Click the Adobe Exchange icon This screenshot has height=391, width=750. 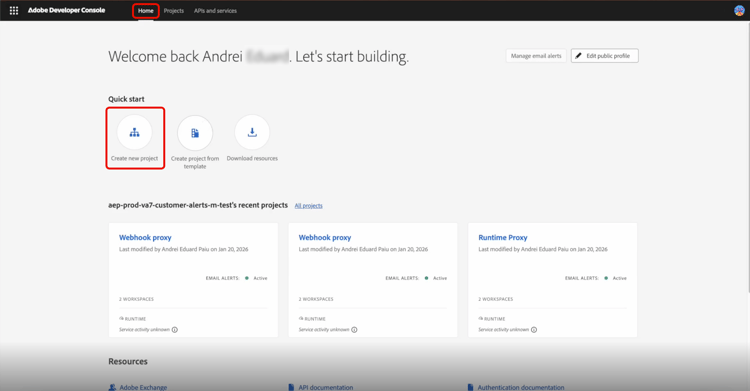click(112, 387)
